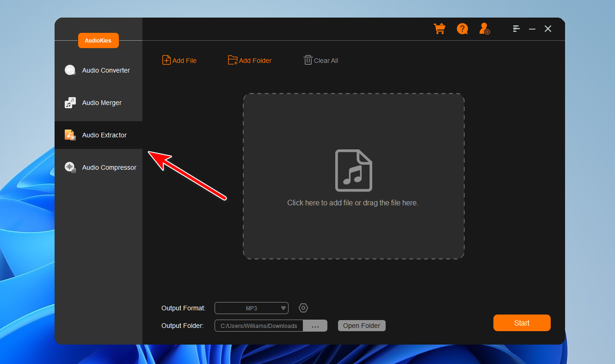Click the AudioKies logo badge

[x=98, y=41]
